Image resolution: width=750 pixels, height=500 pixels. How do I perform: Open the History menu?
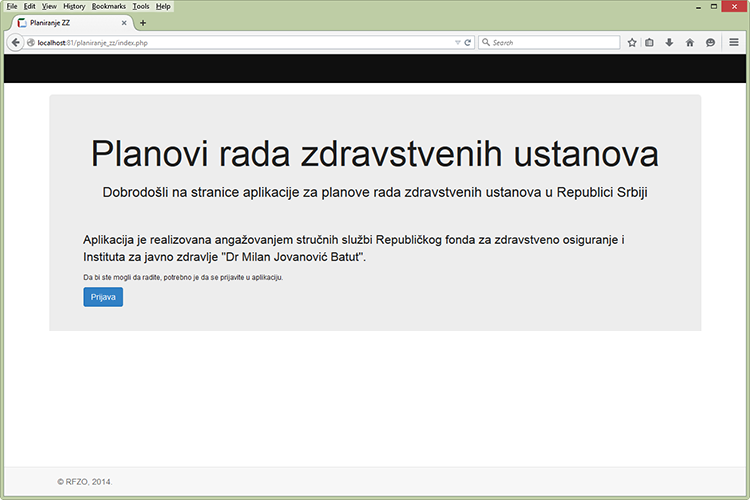[x=74, y=6]
